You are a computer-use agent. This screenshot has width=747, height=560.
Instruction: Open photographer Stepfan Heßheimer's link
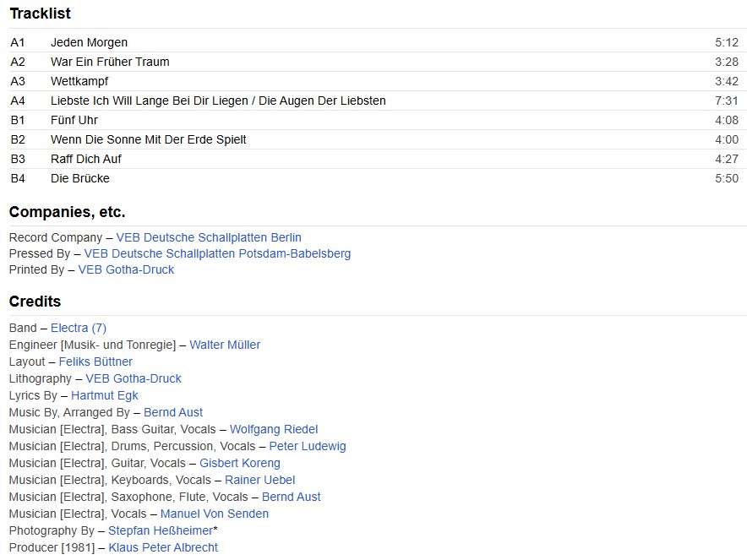point(161,530)
